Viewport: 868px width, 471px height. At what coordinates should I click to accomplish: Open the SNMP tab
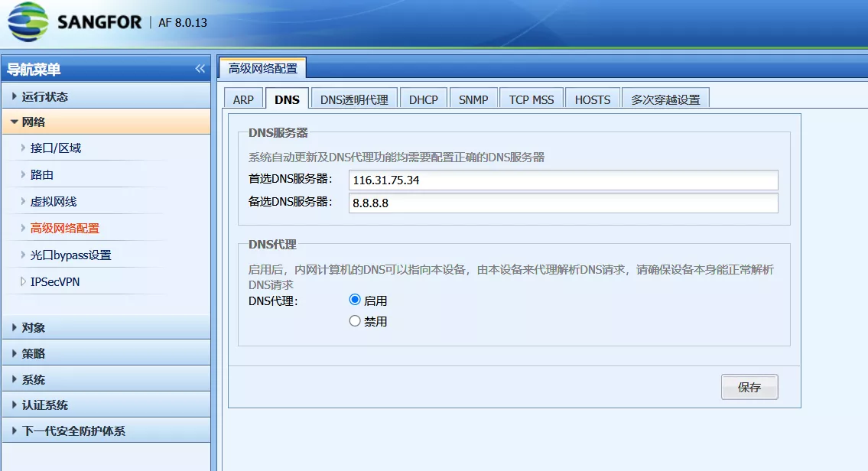tap(473, 99)
